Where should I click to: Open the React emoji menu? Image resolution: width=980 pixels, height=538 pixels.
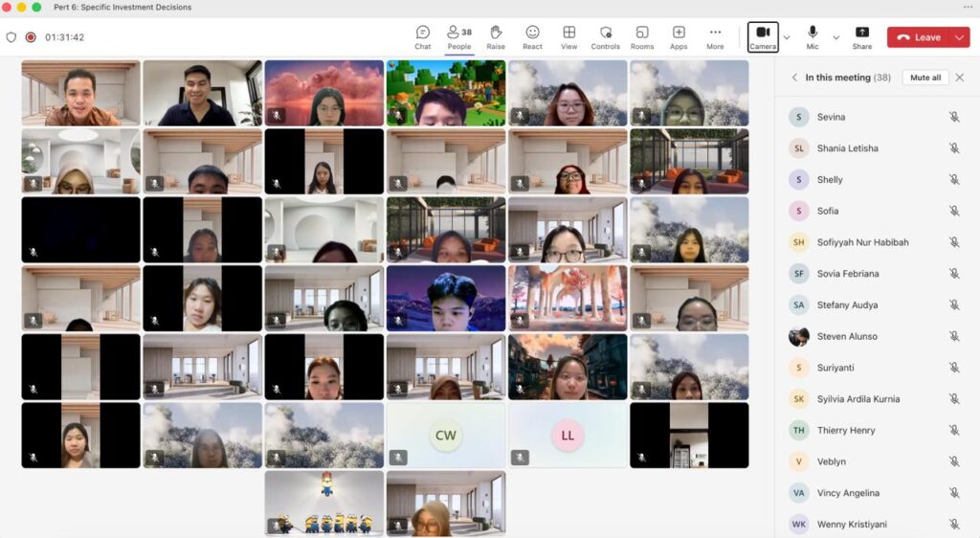coord(532,36)
